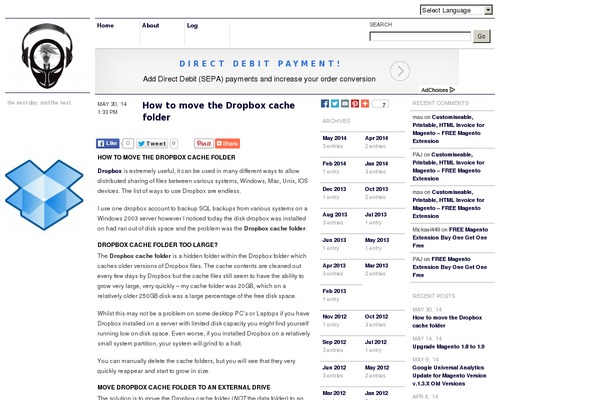Open May 2013 archive
This screenshot has height=400, width=600.
[377, 240]
